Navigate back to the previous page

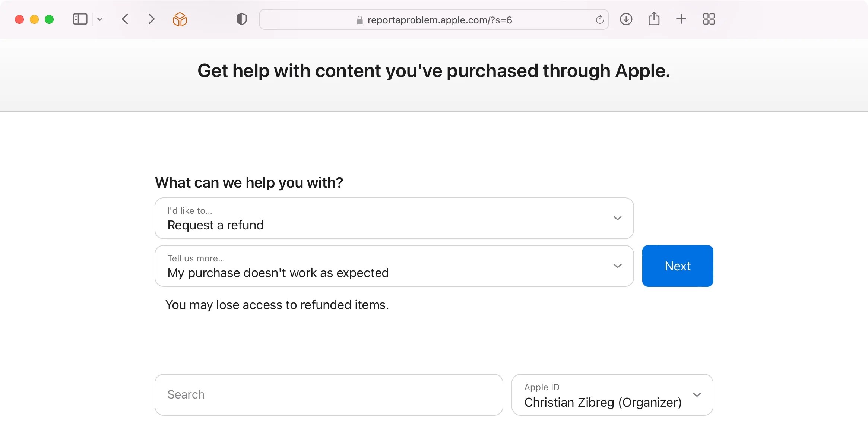pyautogui.click(x=125, y=19)
